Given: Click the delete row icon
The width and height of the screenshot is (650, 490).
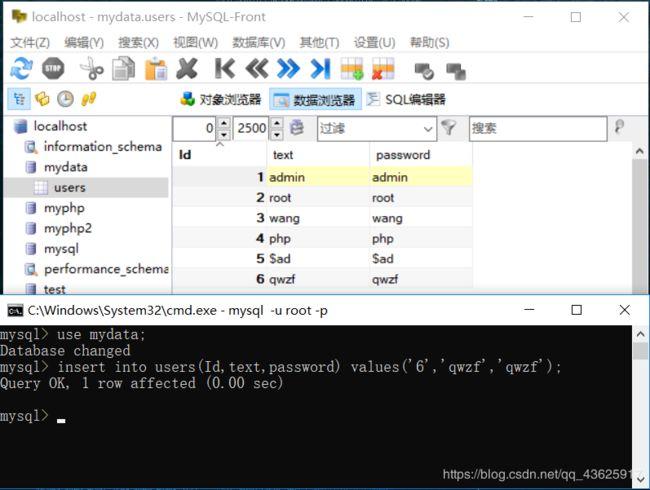Looking at the screenshot, I should click(383, 68).
